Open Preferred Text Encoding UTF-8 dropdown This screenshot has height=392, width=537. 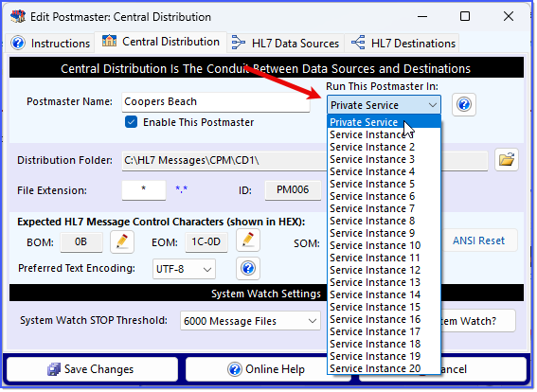[x=184, y=269]
